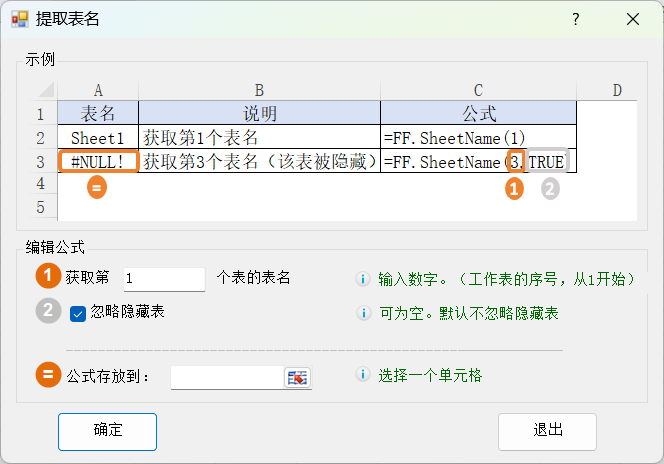
Task: Click the Sheet1 cell in example
Action: coord(98,138)
